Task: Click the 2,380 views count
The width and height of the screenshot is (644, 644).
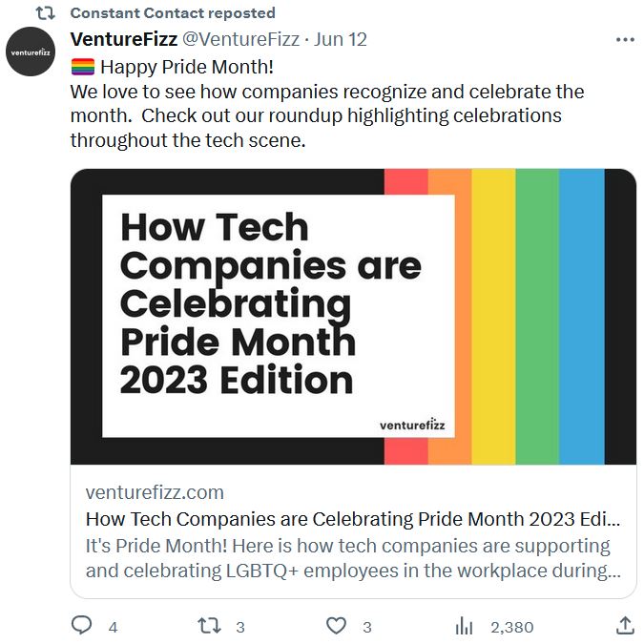Action: point(511,627)
